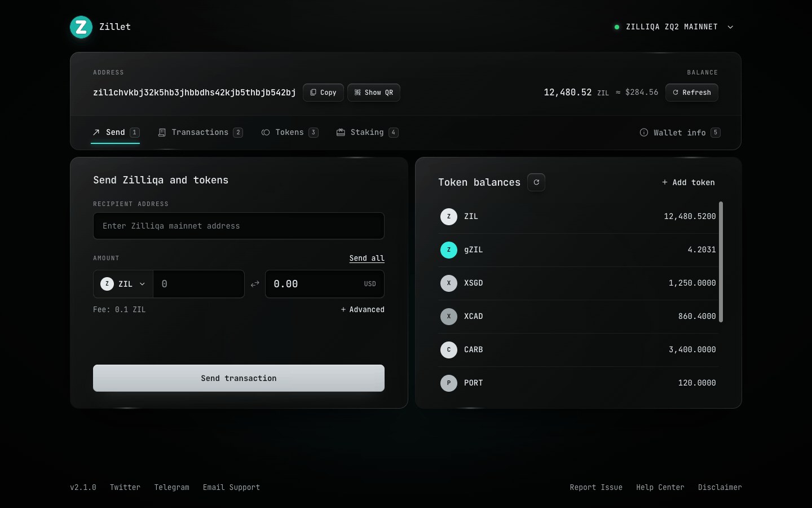The image size is (812, 508).
Task: Click the swap currency arrows icon
Action: [255, 284]
